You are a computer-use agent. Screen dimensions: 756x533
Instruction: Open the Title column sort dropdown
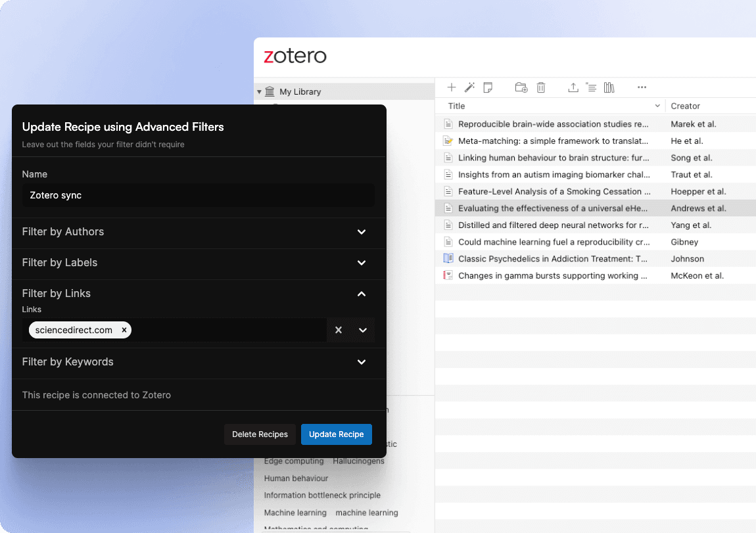pyautogui.click(x=657, y=105)
